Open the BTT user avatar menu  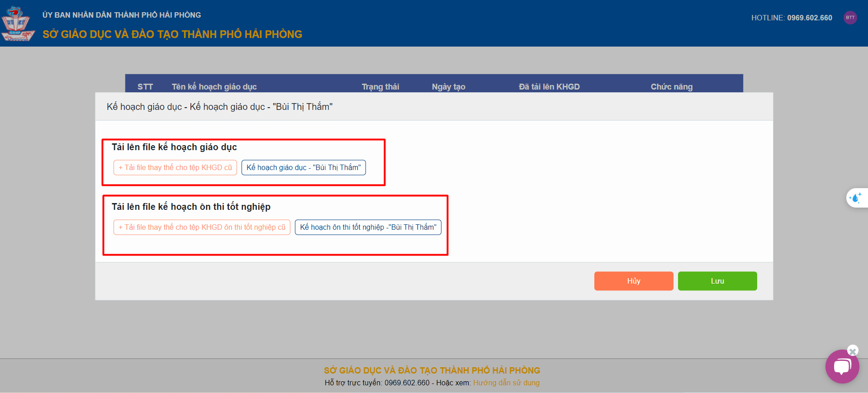tap(850, 18)
